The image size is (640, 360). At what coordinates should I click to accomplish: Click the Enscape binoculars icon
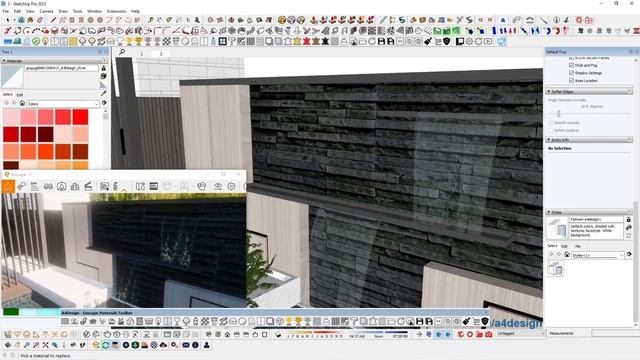48,187
